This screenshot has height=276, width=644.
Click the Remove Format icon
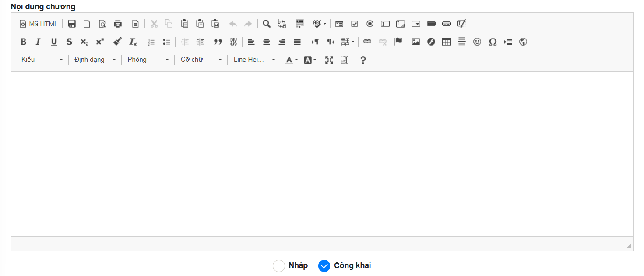133,42
